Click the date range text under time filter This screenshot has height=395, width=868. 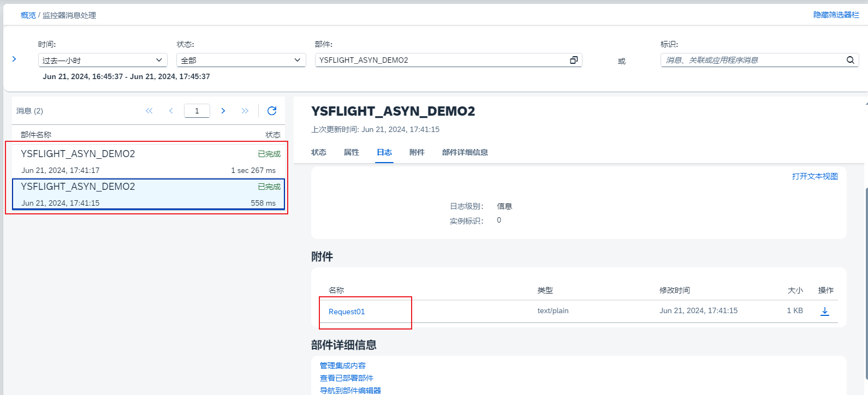pyautogui.click(x=126, y=76)
